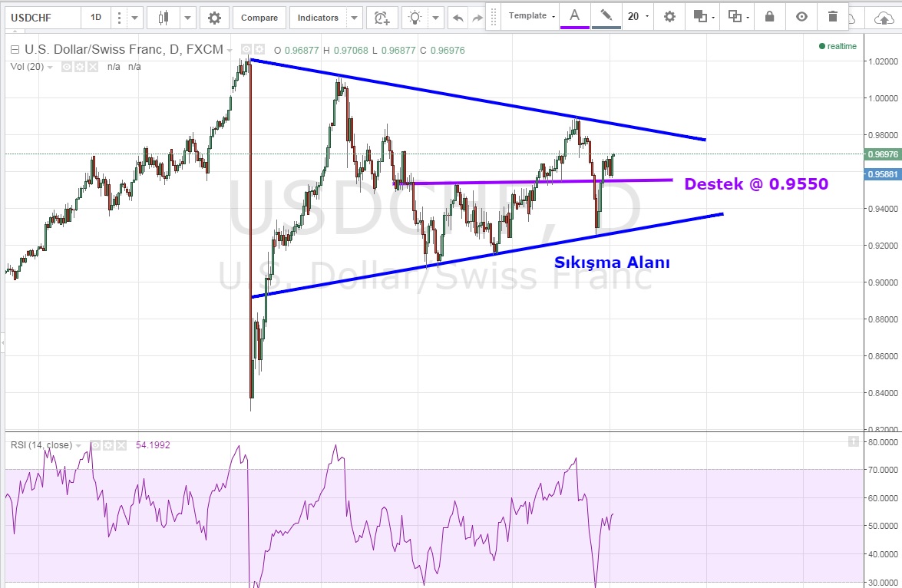This screenshot has width=902, height=588.
Task: Undo the last action
Action: 458,18
